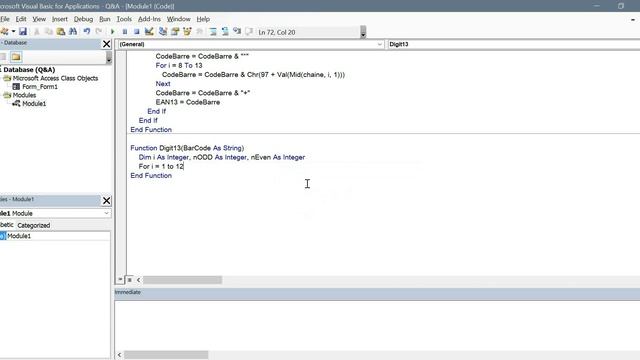Open the Add-Ins menu
The height and width of the screenshot is (360, 640).
(149, 19)
